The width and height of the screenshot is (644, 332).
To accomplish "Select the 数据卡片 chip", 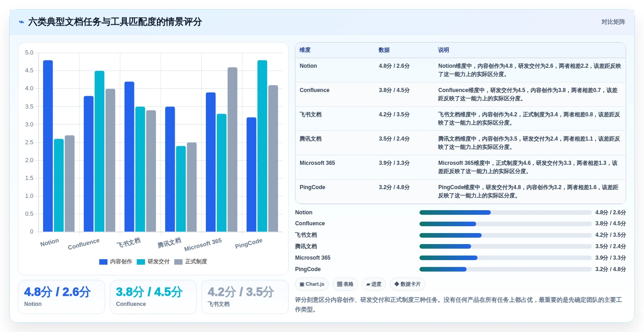I will click(x=408, y=284).
